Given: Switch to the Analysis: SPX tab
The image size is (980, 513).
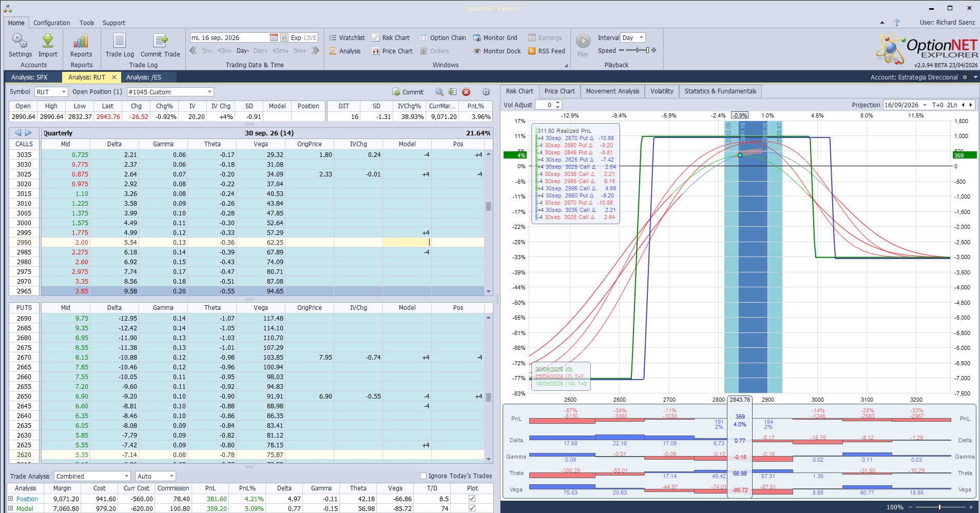Looking at the screenshot, I should coord(29,77).
